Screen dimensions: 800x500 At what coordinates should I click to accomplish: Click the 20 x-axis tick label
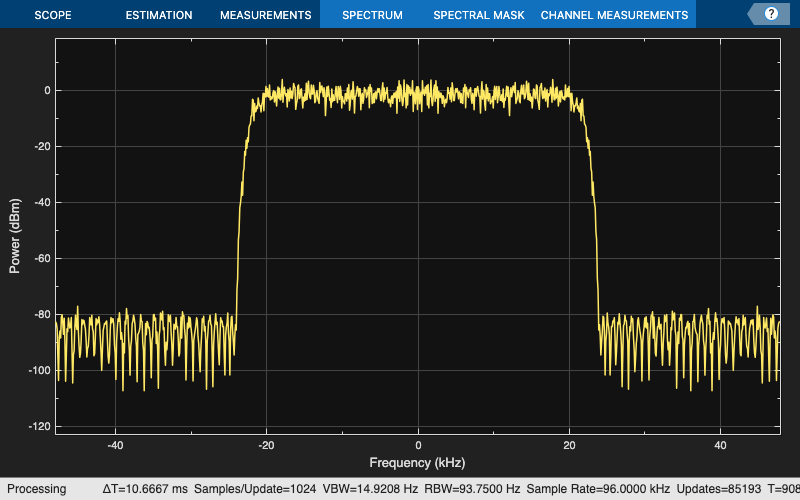click(x=569, y=445)
